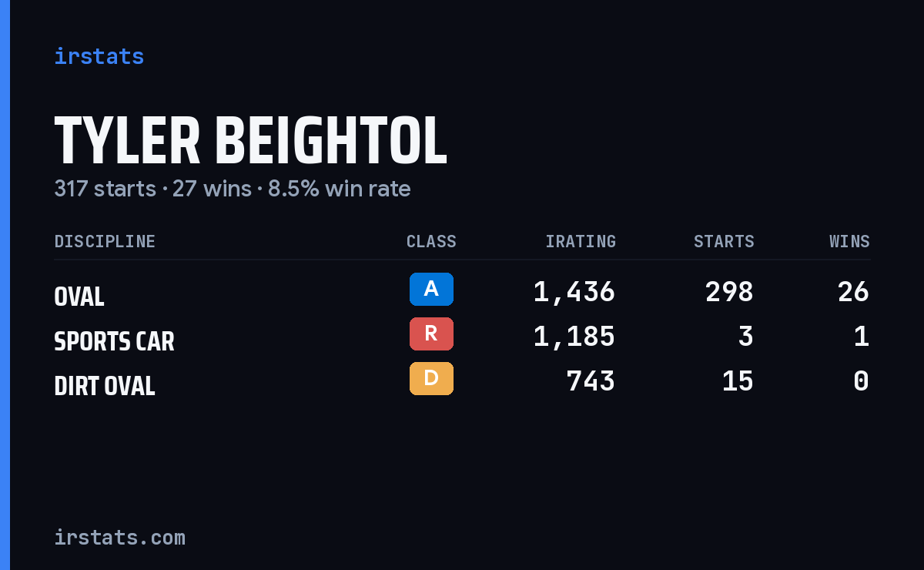Click the Oval starts value 298
Screen dimensions: 924x570
pyautogui.click(x=729, y=292)
